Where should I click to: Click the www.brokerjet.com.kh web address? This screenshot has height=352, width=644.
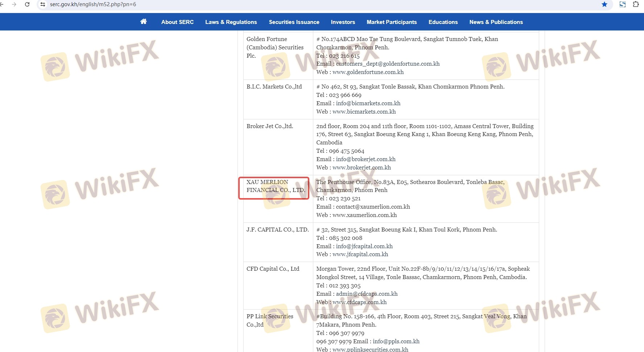362,168
